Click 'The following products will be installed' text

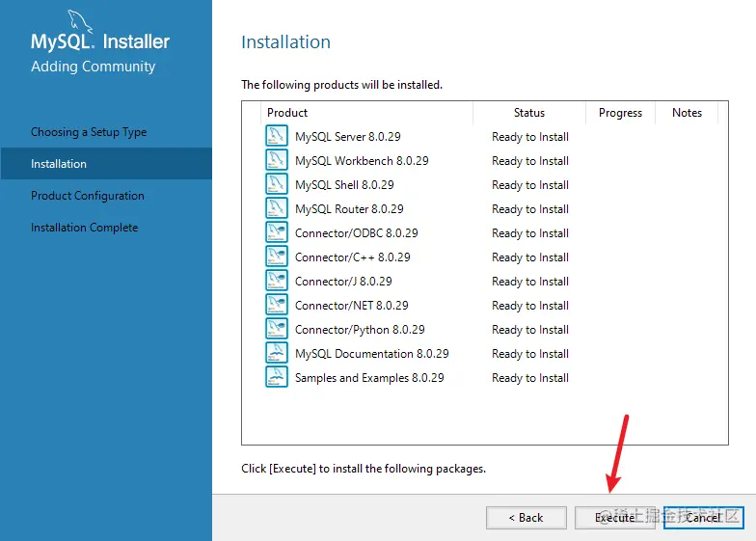point(341,85)
